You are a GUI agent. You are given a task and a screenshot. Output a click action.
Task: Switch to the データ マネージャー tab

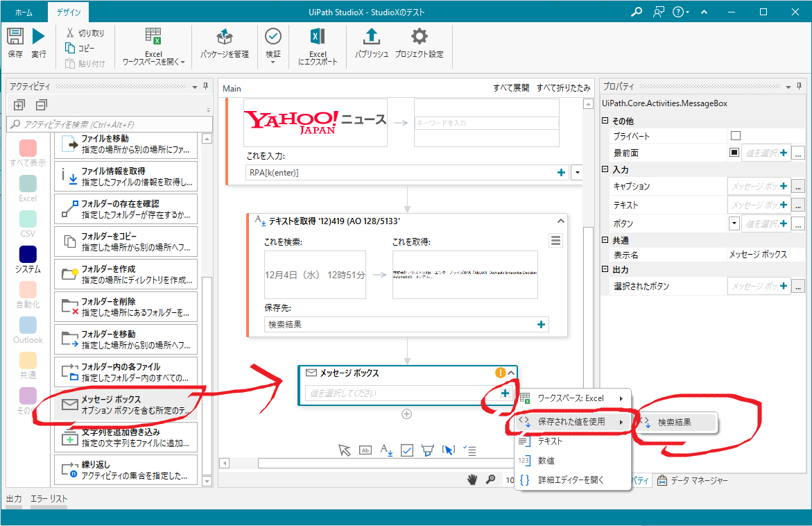692,480
